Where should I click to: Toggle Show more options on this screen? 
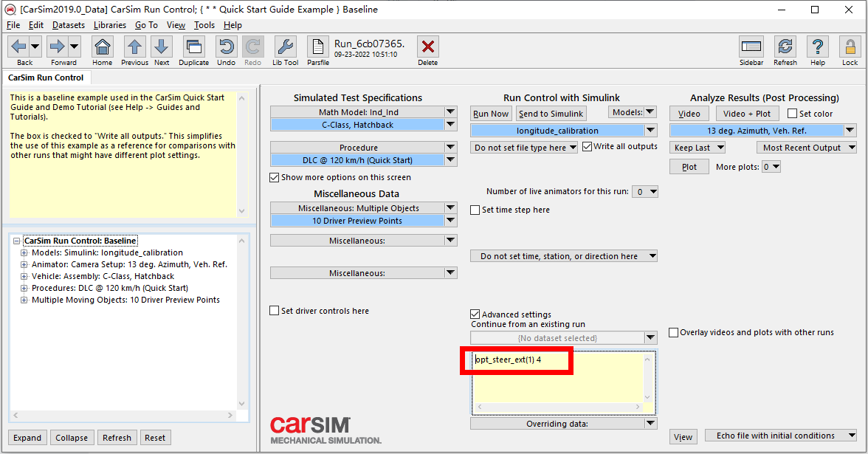(274, 177)
